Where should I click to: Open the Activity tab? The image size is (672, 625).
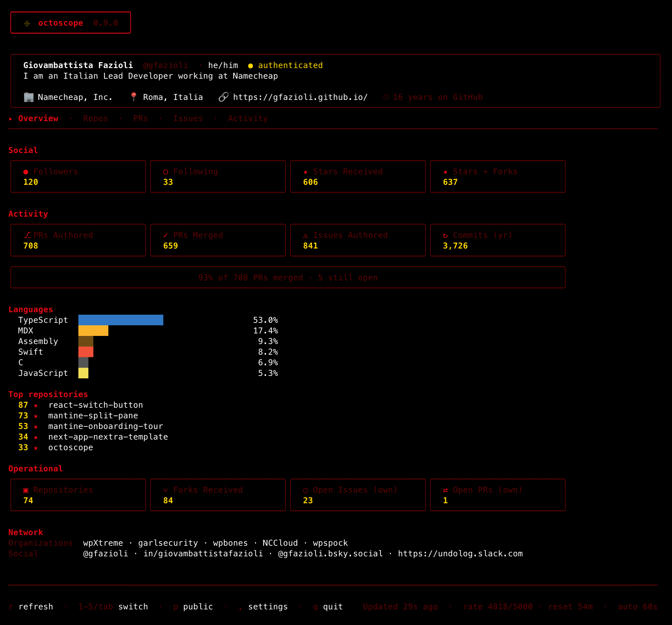[x=248, y=118]
